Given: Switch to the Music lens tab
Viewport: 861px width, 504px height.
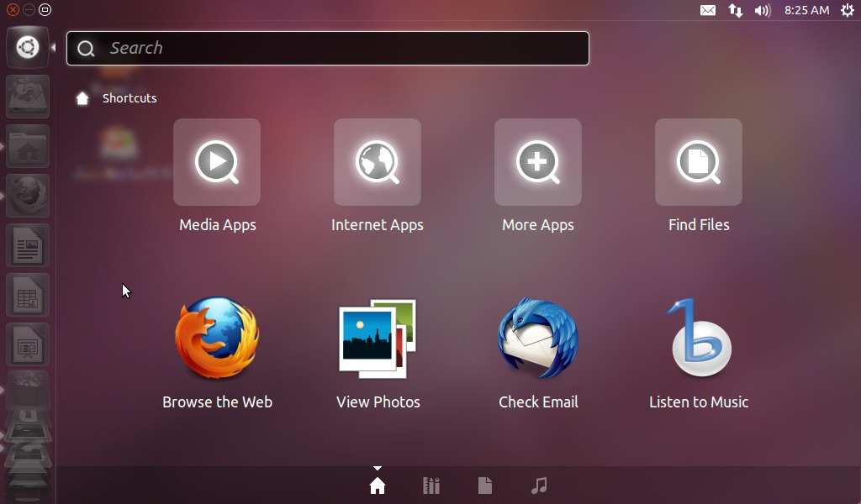Looking at the screenshot, I should (x=539, y=486).
